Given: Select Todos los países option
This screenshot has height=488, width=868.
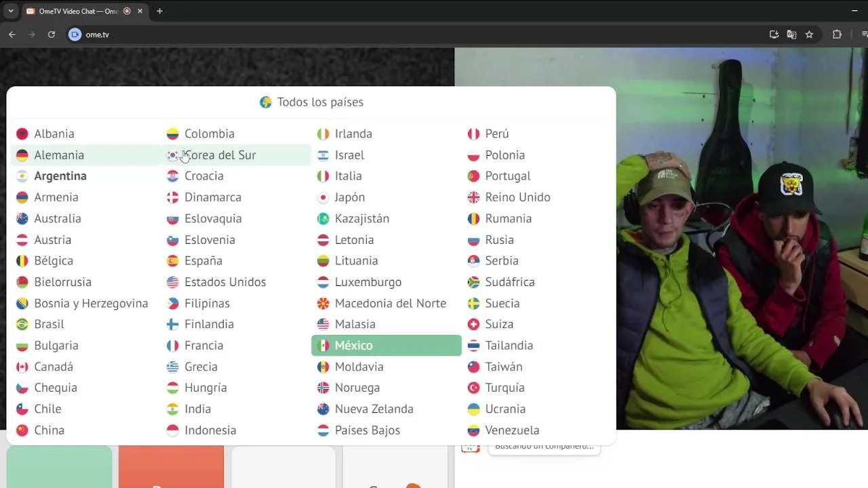Looking at the screenshot, I should pos(311,102).
